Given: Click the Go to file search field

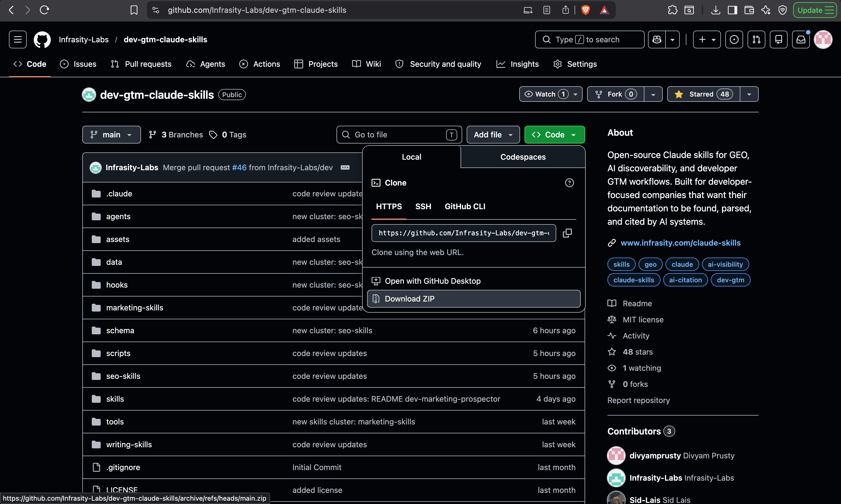Looking at the screenshot, I should pyautogui.click(x=399, y=135).
